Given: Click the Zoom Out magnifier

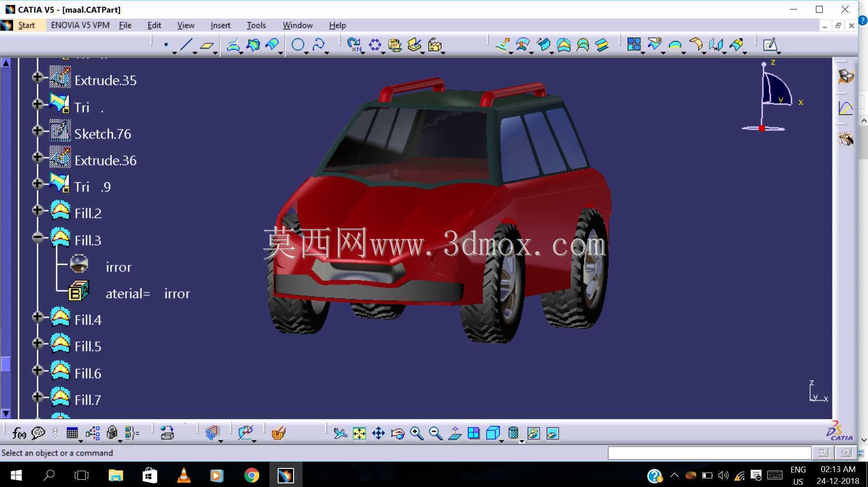Looking at the screenshot, I should 435,434.
